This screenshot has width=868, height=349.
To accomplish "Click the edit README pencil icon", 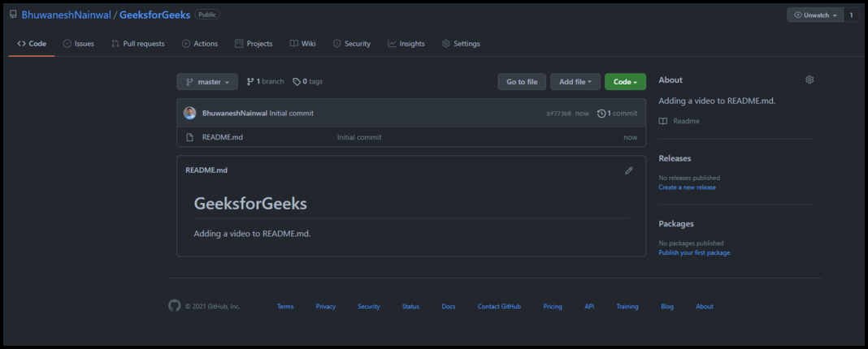I will [629, 170].
